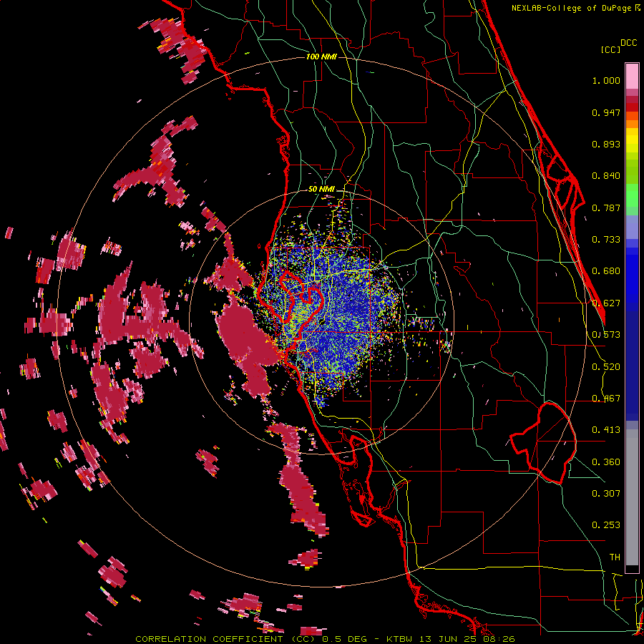Select the 0.307 scale value

pos(606,494)
